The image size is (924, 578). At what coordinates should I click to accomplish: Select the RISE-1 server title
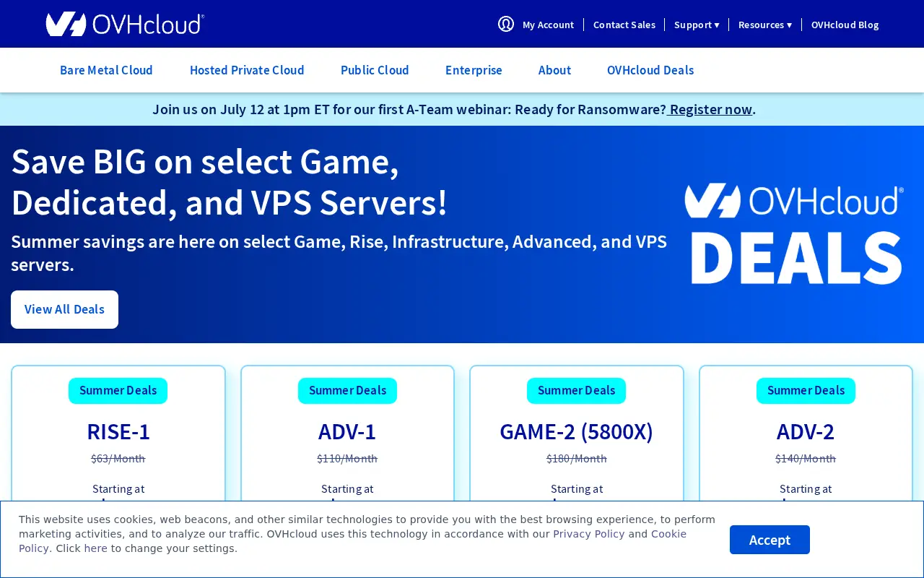pos(118,431)
